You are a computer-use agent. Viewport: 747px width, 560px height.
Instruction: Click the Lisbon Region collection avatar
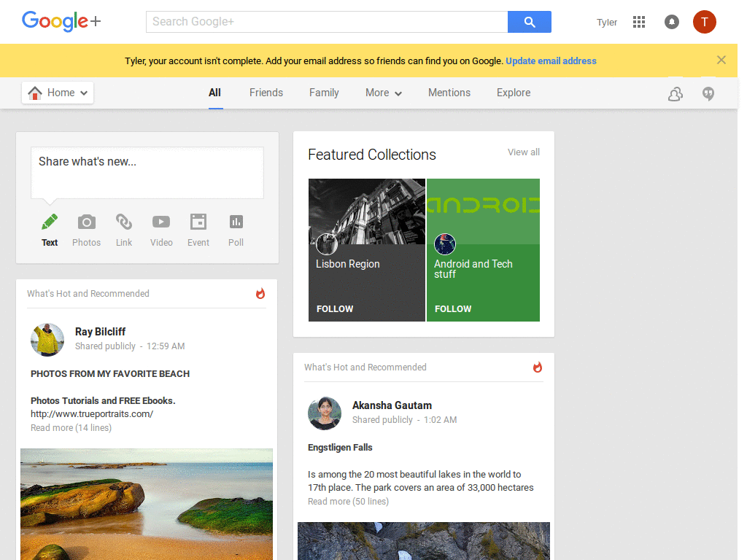(x=327, y=244)
